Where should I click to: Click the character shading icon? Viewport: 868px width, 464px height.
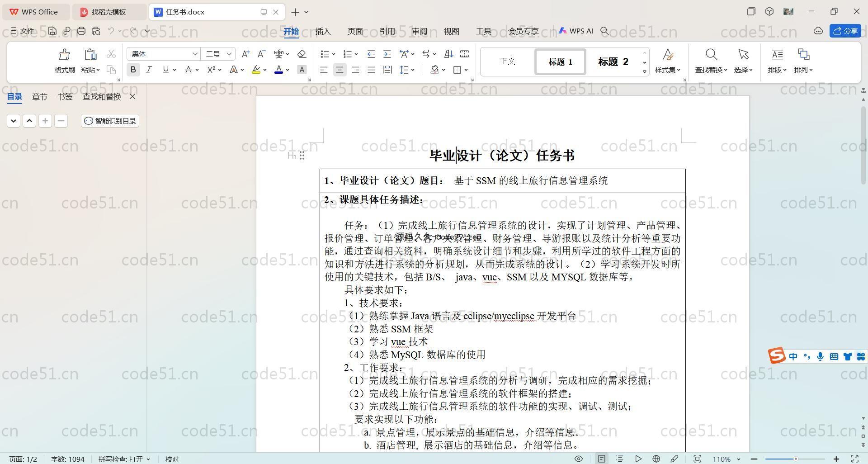click(x=302, y=70)
